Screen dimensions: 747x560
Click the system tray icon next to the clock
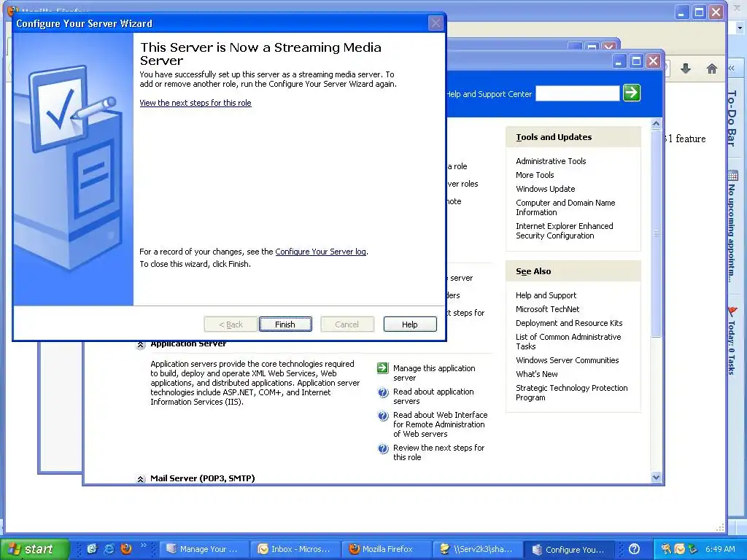point(693,549)
